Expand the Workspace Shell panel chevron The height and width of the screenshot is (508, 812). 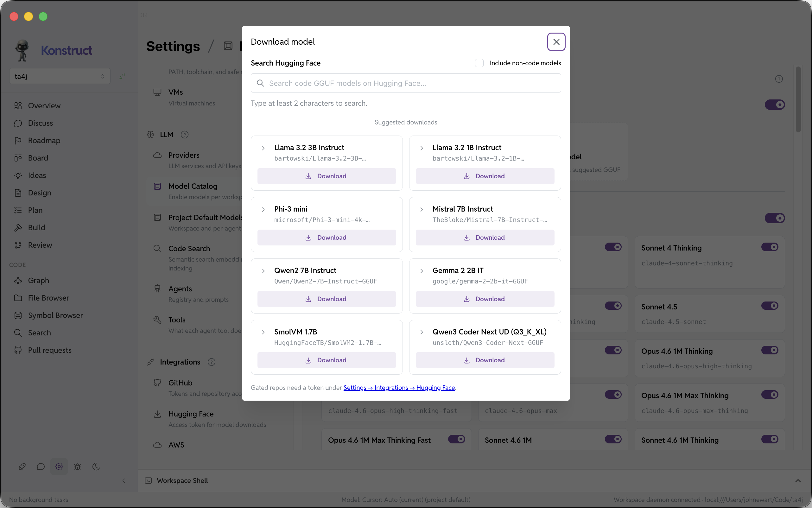click(x=798, y=481)
